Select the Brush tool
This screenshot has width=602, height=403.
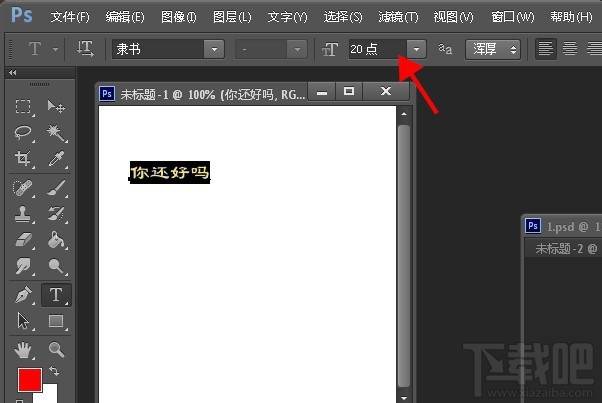click(x=56, y=188)
